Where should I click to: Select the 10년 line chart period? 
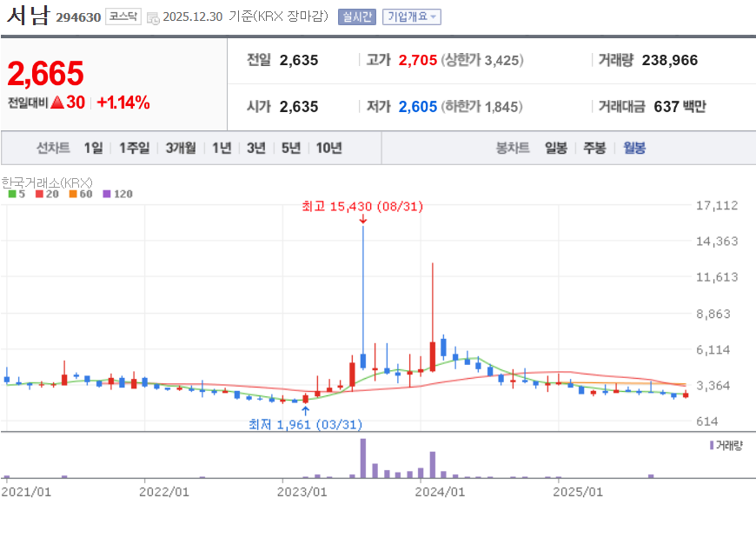click(x=328, y=148)
